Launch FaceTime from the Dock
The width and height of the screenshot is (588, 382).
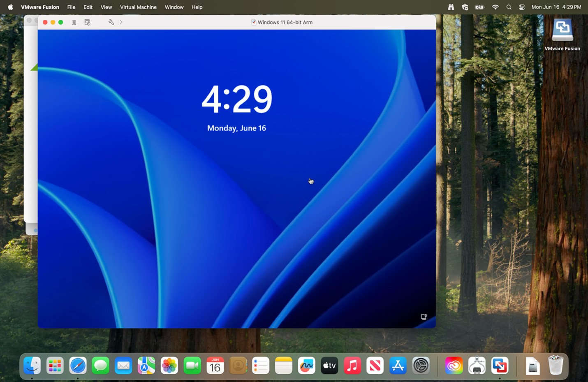coord(192,365)
